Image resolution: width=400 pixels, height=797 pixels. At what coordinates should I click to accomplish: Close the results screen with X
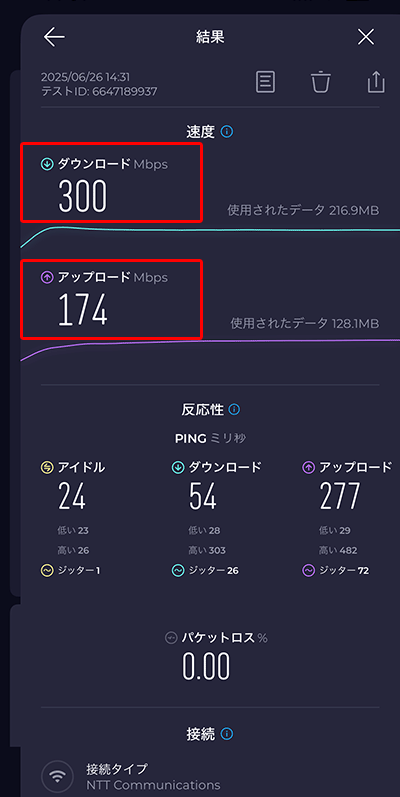(365, 37)
